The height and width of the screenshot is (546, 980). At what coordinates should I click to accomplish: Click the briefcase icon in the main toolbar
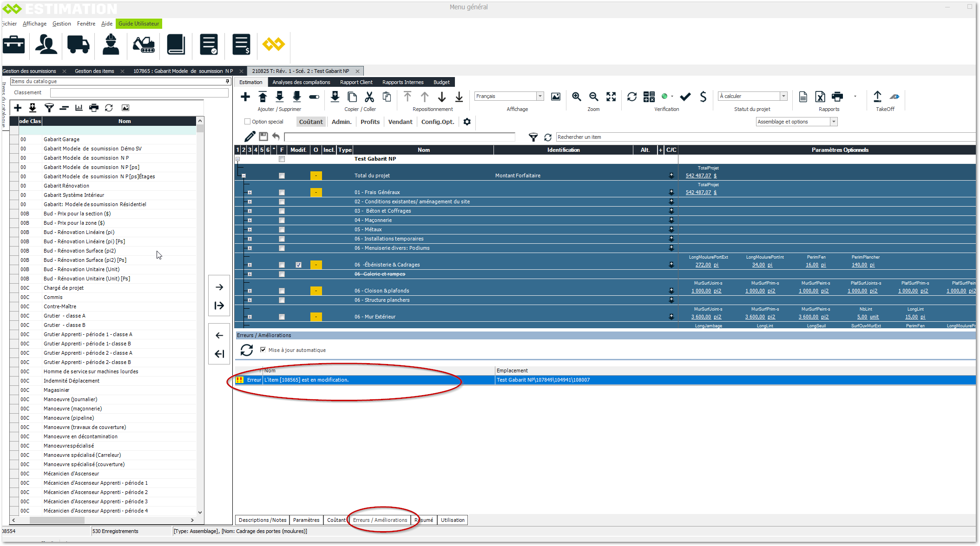click(14, 45)
